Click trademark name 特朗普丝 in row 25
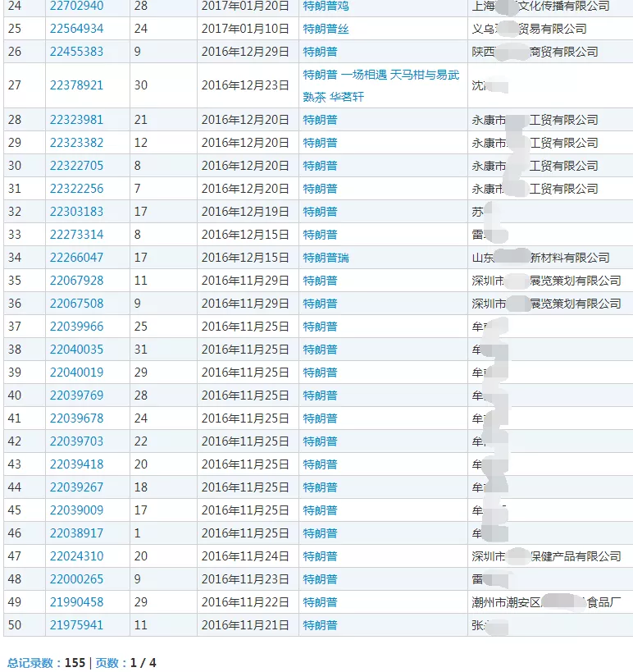This screenshot has height=672, width=633. pos(326,29)
